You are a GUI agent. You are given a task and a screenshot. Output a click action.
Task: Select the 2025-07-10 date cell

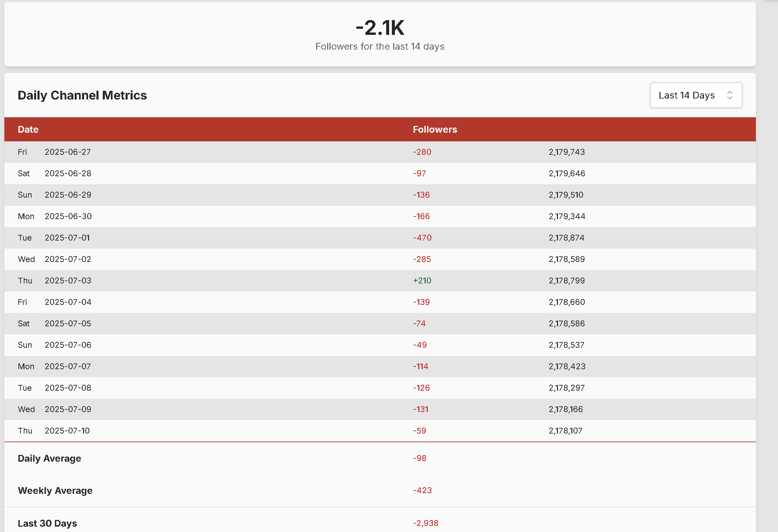point(67,430)
